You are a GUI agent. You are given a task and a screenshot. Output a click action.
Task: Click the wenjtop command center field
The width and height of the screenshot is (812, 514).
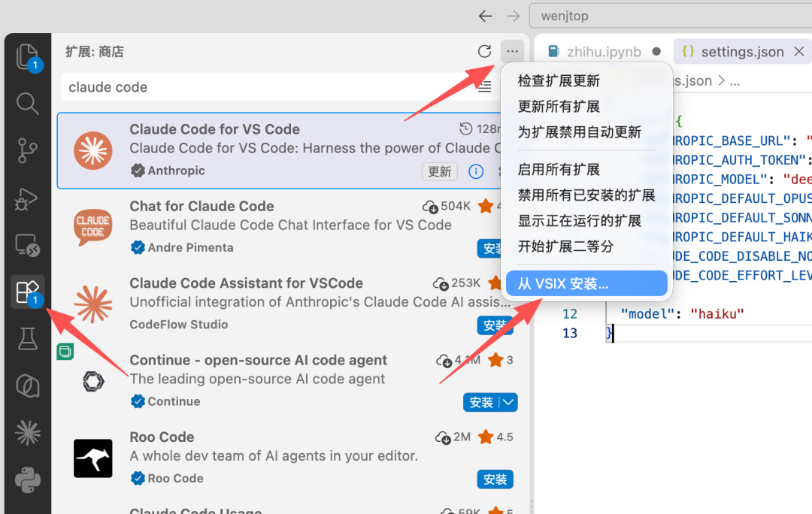tap(671, 16)
